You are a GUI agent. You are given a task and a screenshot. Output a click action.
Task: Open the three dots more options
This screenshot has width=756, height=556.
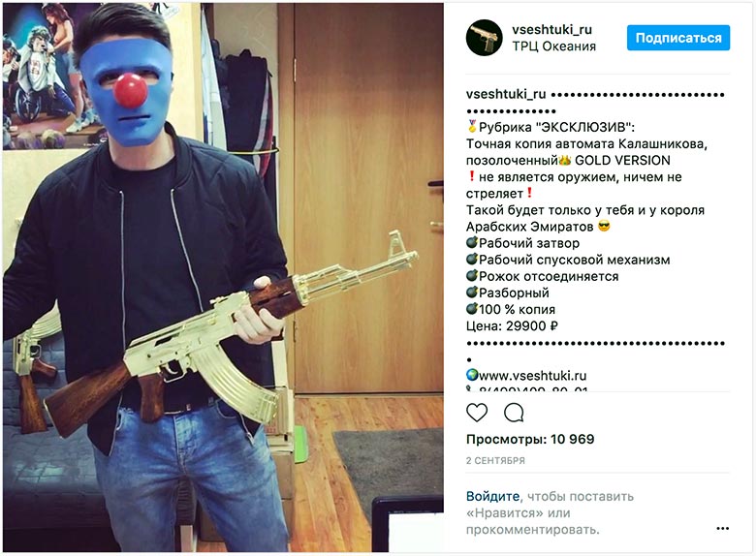[722, 529]
